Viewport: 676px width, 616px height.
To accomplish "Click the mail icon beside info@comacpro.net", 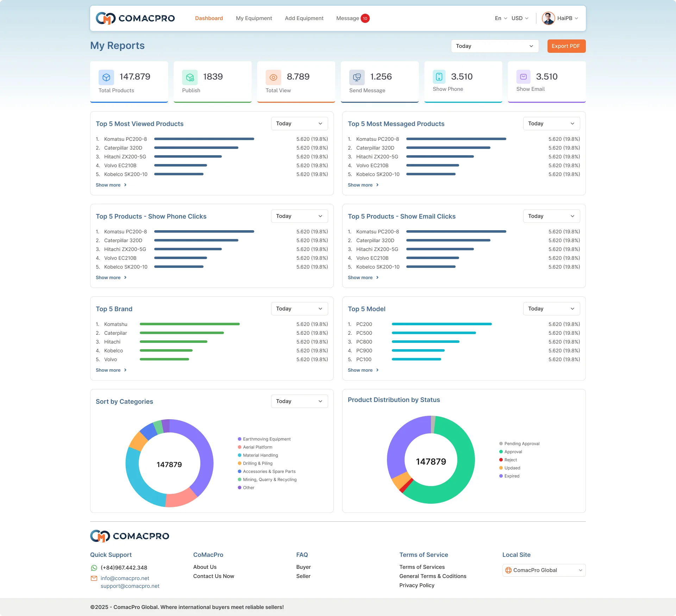I will (94, 578).
